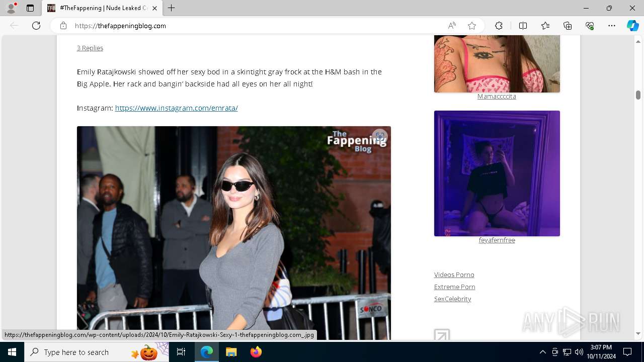Click the Mamaccccita thumbnail image
Screen dimensions: 644x362
coord(497,64)
